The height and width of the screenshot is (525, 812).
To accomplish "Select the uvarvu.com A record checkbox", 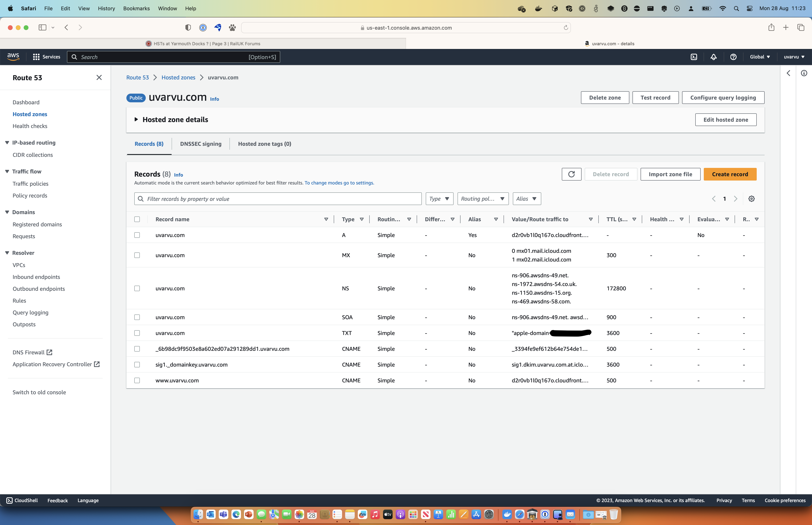I will pyautogui.click(x=137, y=235).
